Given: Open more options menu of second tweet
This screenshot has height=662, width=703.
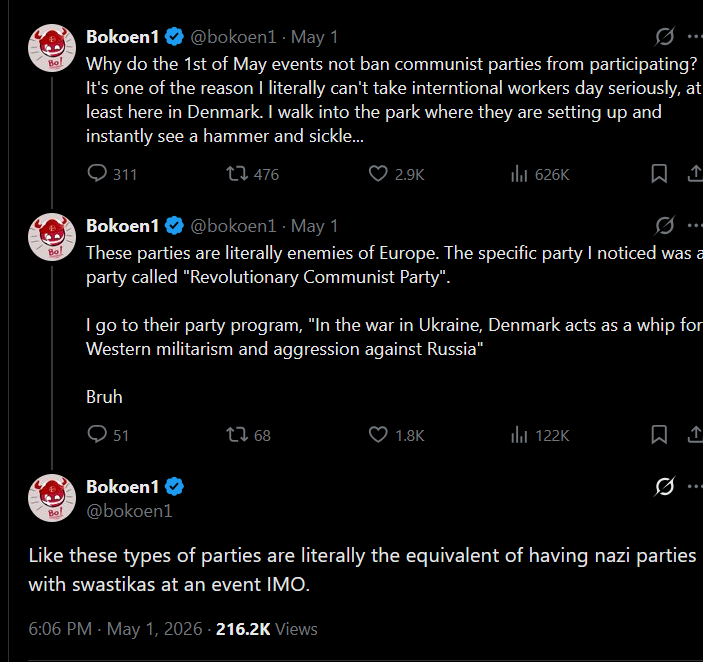Looking at the screenshot, I should click(695, 226).
